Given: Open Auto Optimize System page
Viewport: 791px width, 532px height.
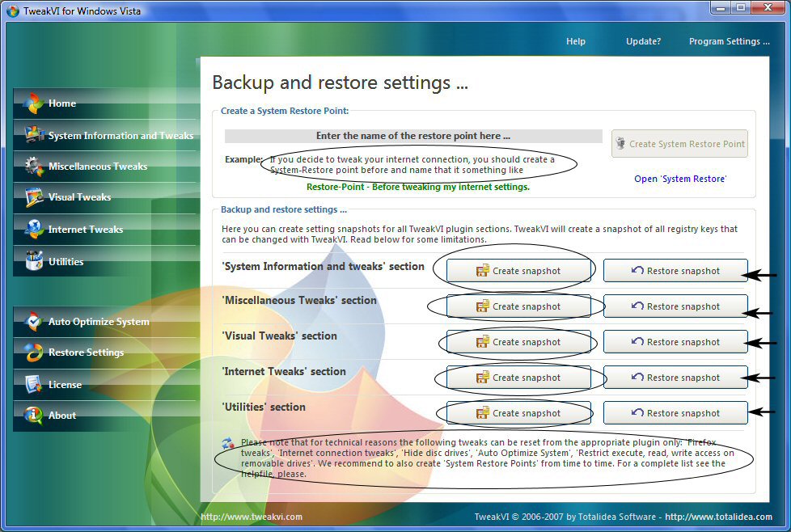Looking at the screenshot, I should (106, 322).
